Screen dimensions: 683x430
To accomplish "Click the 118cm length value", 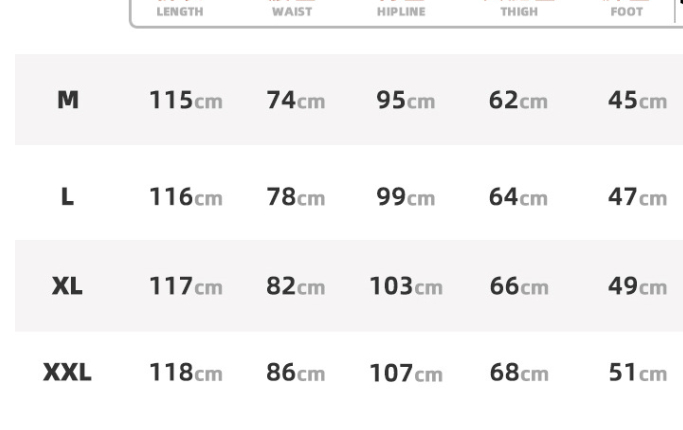I will [186, 372].
